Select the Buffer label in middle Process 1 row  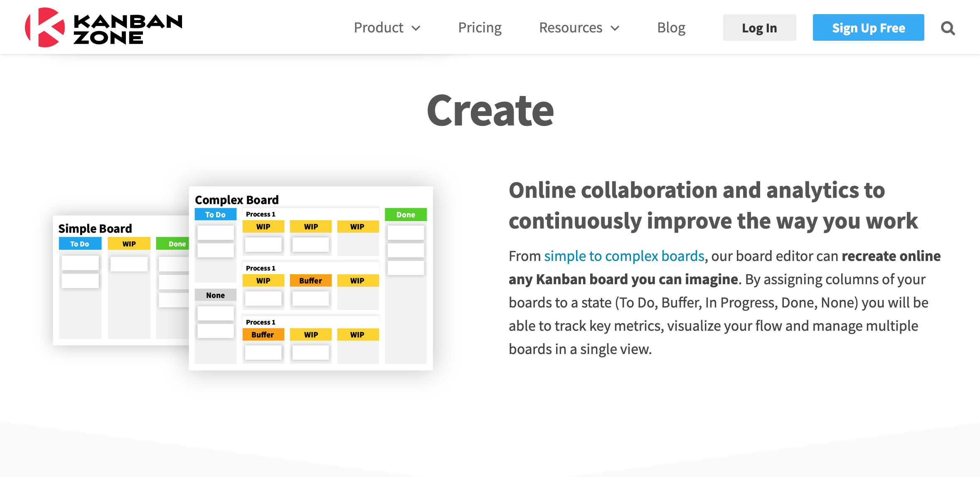coord(310,280)
